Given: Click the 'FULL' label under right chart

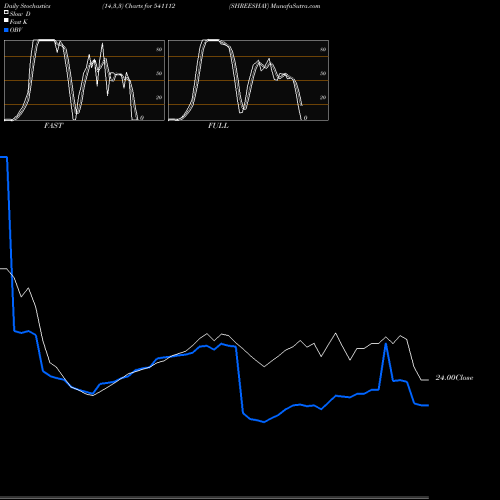Looking at the screenshot, I should point(218,126).
